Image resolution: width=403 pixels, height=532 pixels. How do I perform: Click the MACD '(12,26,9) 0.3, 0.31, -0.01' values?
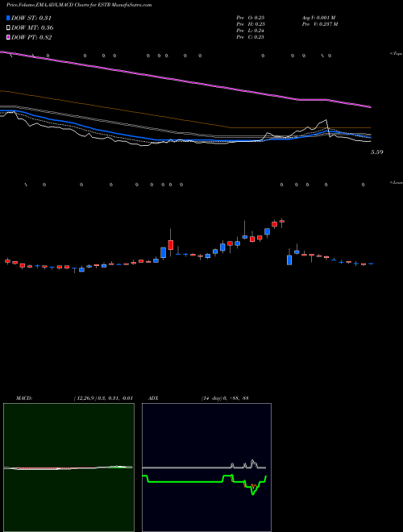[x=103, y=398]
